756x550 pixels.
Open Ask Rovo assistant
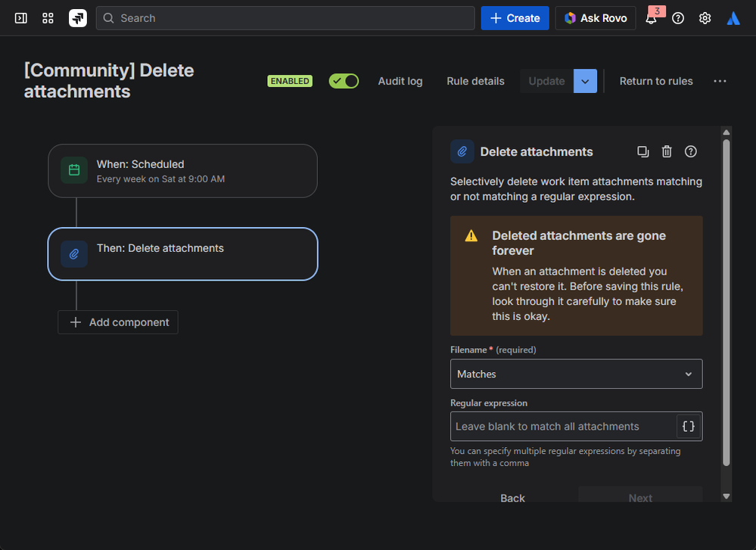pos(595,18)
